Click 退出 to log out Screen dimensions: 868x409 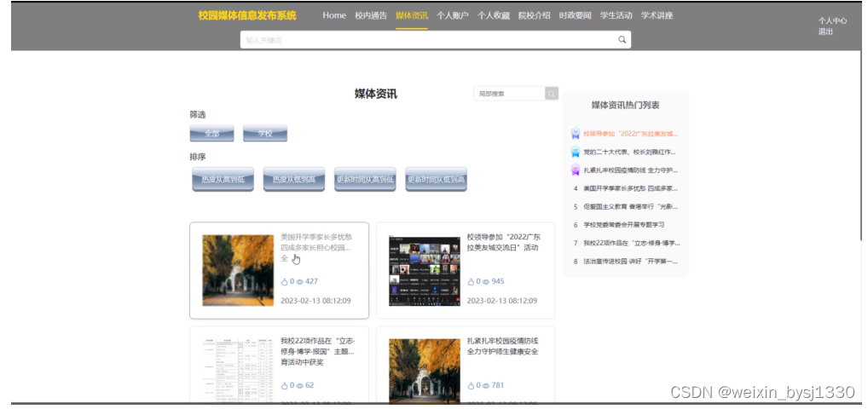[x=826, y=32]
